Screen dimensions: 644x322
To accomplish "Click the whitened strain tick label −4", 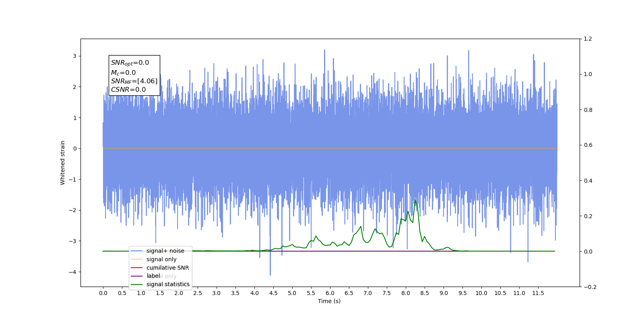I will click(73, 272).
